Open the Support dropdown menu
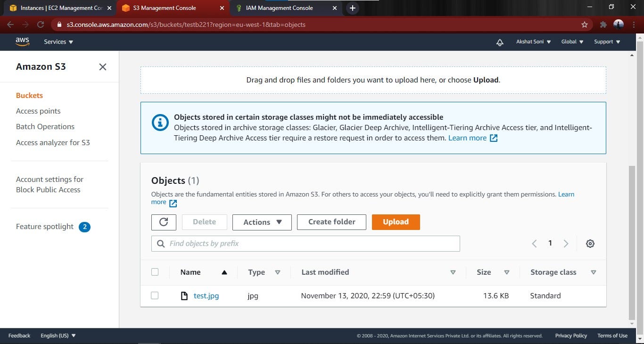Screen dimensions: 644x344 coord(607,42)
